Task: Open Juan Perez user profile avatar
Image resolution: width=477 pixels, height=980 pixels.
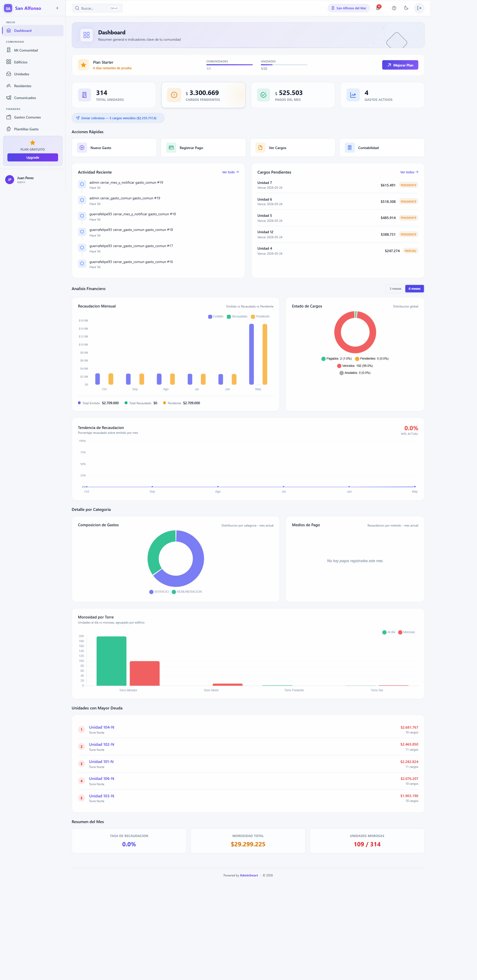Action: point(10,180)
